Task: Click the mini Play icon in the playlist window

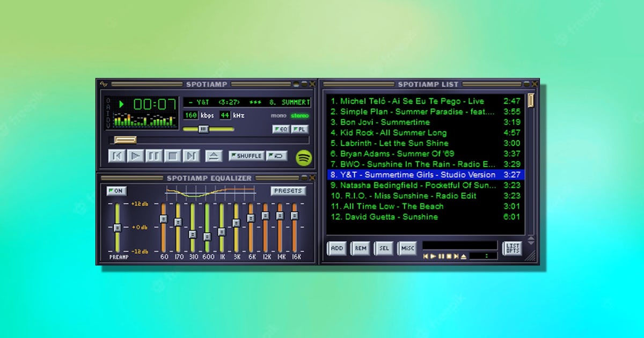Action: point(433,255)
